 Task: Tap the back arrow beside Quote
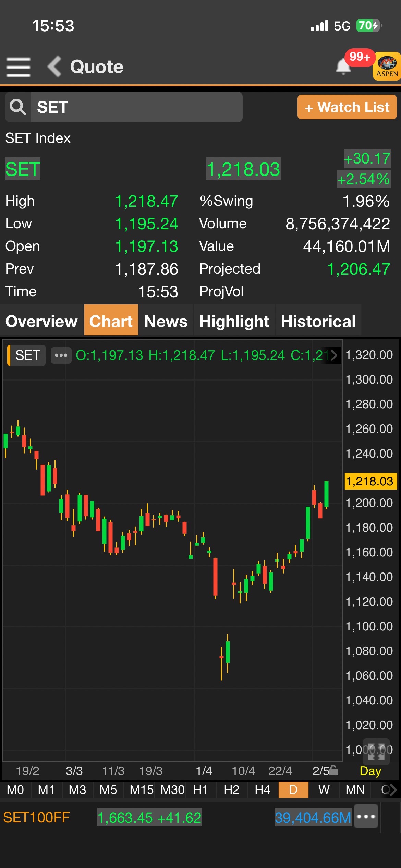point(54,66)
